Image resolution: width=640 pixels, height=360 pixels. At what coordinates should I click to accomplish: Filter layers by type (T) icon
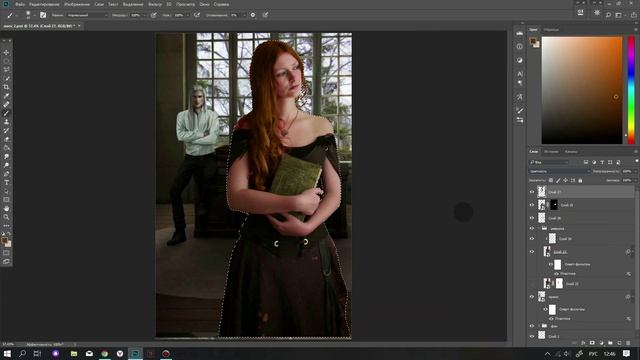pos(602,162)
